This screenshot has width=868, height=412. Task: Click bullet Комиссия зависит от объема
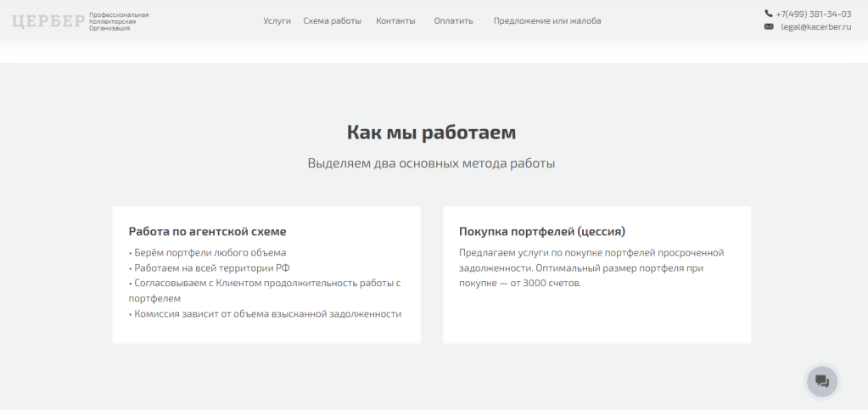(266, 313)
